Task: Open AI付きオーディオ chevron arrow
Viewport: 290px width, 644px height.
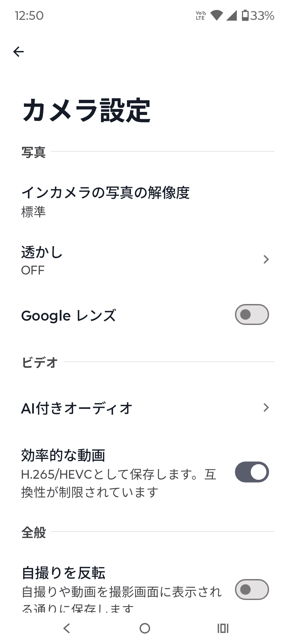Action: point(266,408)
